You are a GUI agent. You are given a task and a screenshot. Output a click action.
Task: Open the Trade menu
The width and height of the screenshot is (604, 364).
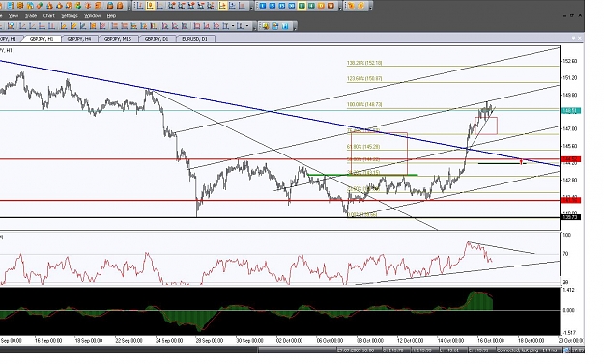[x=31, y=15]
